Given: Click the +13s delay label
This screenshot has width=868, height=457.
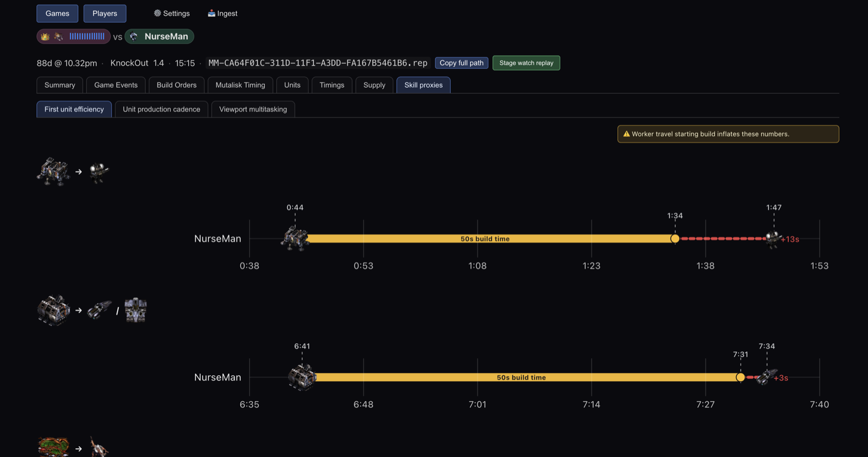Looking at the screenshot, I should (x=790, y=239).
